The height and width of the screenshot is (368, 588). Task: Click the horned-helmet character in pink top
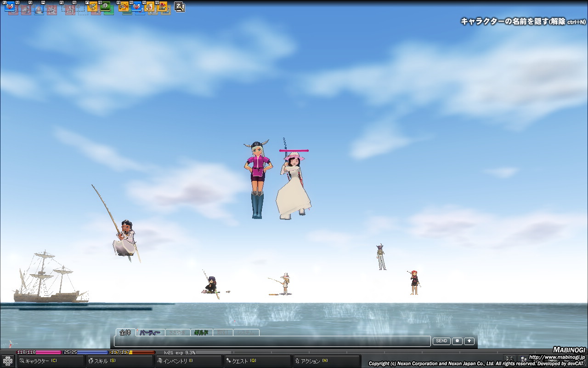(x=257, y=179)
